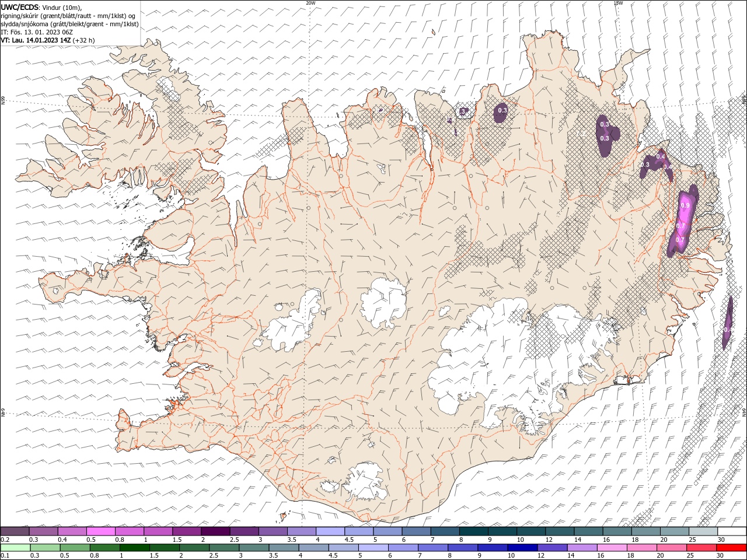Image resolution: width=747 pixels, height=560 pixels.
Task: Click the 0.1 tick label on the legend
Action: click(5, 555)
